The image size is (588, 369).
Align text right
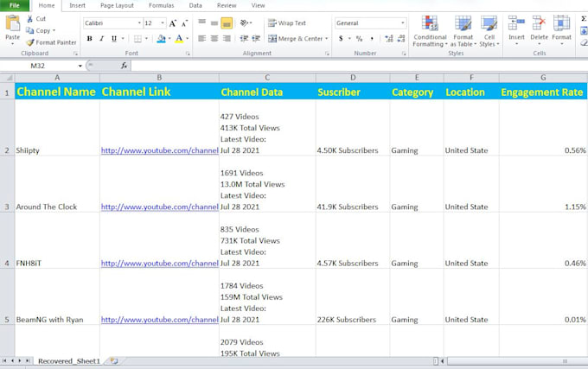click(227, 38)
